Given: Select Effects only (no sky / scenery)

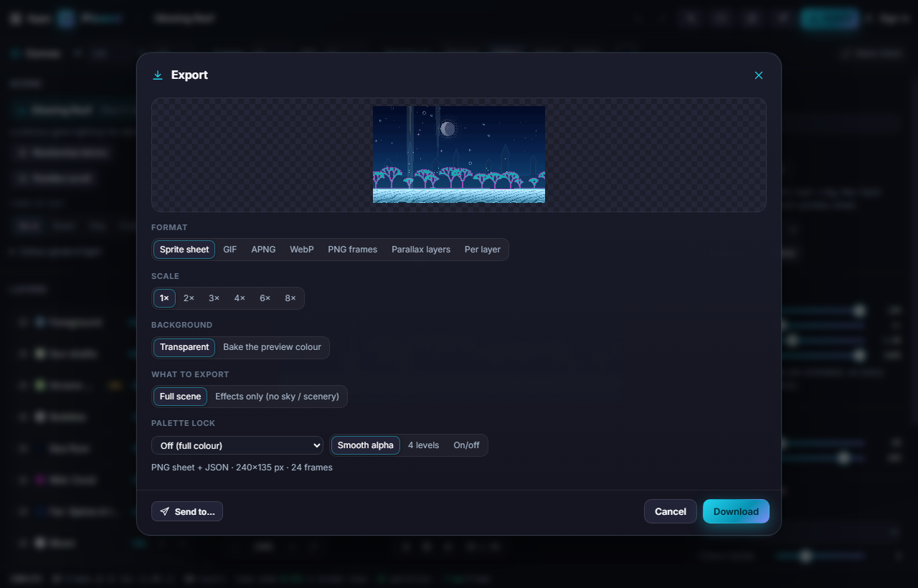Looking at the screenshot, I should (x=278, y=397).
